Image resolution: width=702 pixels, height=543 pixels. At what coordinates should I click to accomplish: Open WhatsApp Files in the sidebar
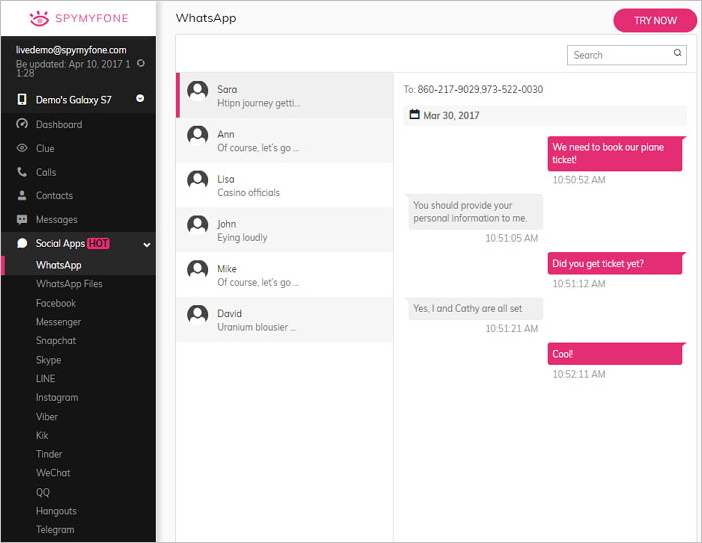[69, 284]
